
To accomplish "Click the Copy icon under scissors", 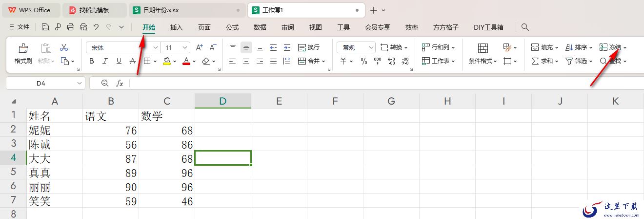I will pos(65,61).
